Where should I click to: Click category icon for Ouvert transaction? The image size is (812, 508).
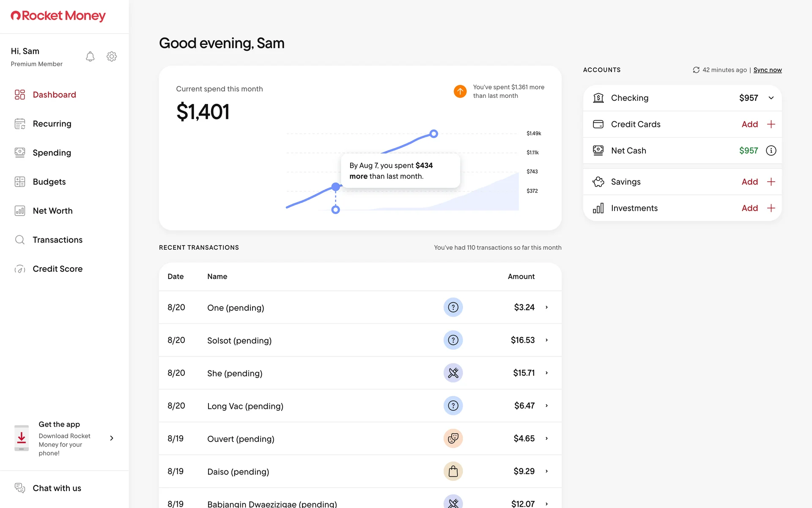[x=453, y=439]
